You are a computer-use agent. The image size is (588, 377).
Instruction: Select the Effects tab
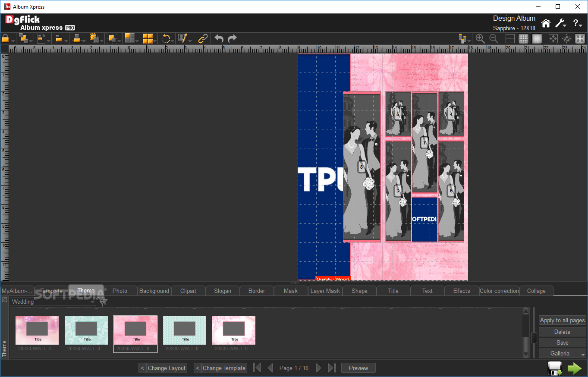(462, 291)
